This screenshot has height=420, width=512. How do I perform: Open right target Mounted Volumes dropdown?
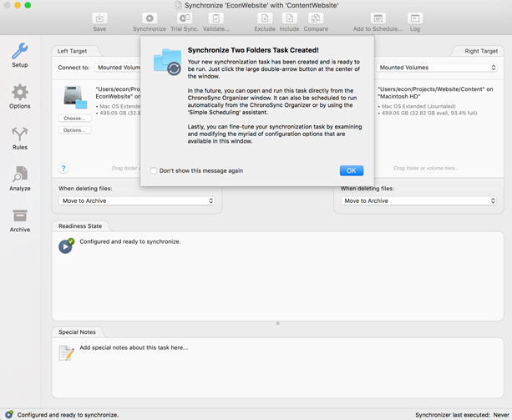[437, 68]
